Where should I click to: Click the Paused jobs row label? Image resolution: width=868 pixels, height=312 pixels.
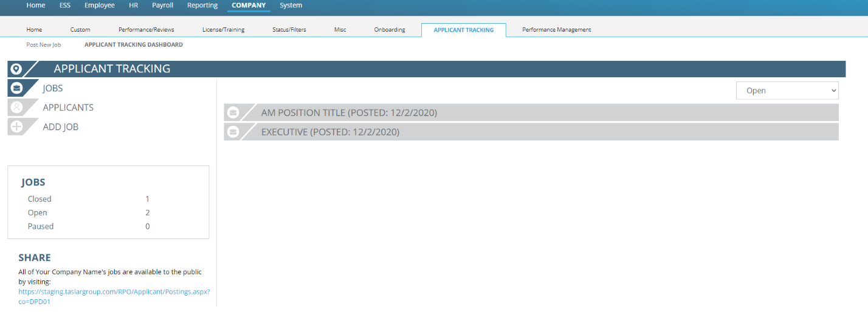click(x=41, y=226)
